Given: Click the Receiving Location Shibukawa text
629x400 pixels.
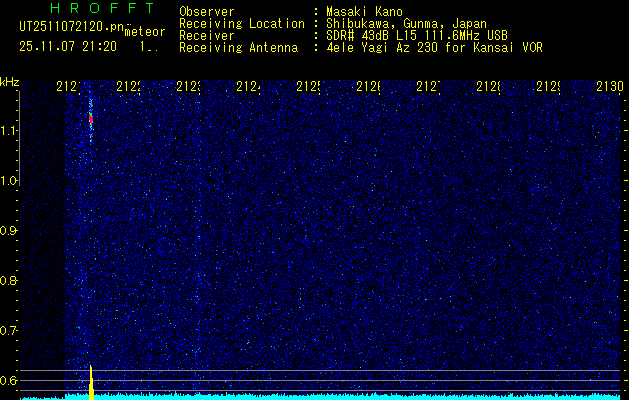Looking at the screenshot, I should pos(333,23).
